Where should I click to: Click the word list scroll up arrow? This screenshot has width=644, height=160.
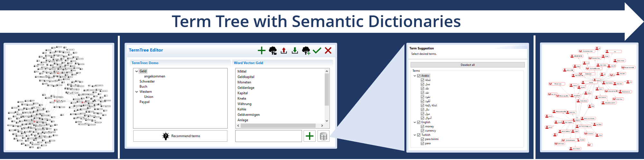tap(327, 71)
